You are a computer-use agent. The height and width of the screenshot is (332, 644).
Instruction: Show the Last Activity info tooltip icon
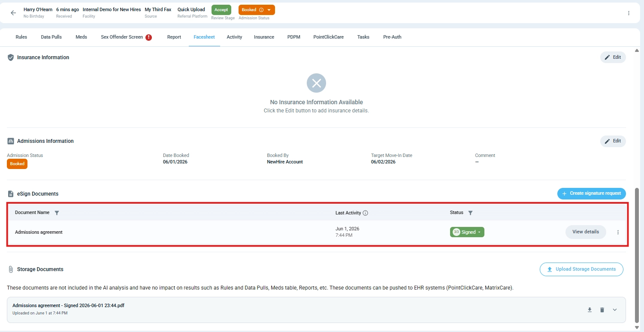coord(366,213)
